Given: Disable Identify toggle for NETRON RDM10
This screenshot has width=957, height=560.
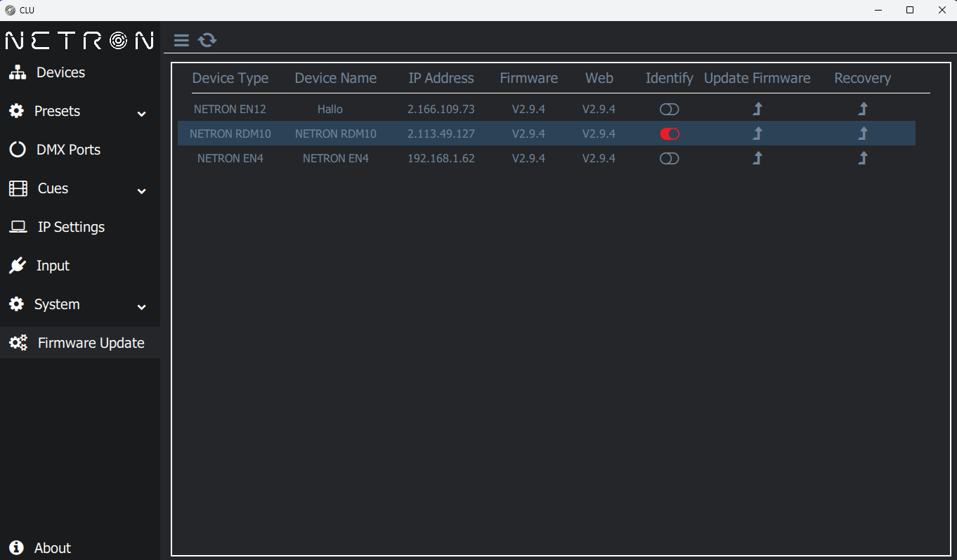Looking at the screenshot, I should [x=669, y=134].
